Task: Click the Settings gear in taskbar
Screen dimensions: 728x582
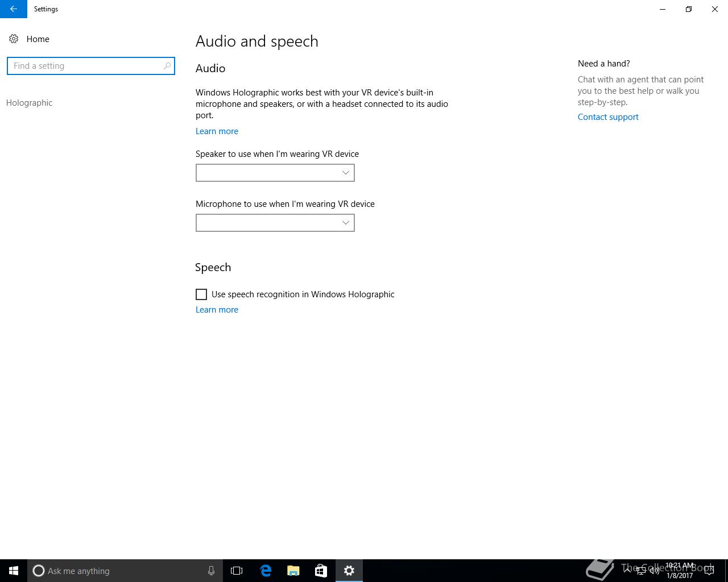Action: point(349,571)
